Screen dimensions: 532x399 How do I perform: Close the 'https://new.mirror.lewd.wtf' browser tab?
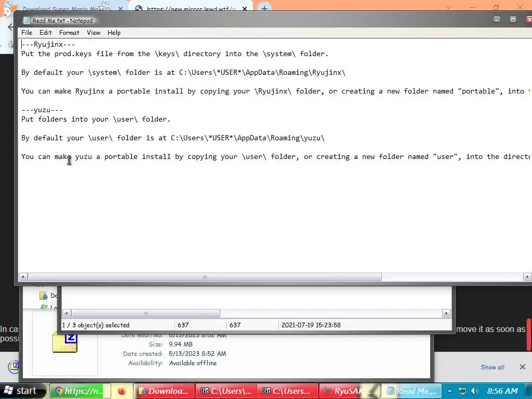[x=245, y=8]
